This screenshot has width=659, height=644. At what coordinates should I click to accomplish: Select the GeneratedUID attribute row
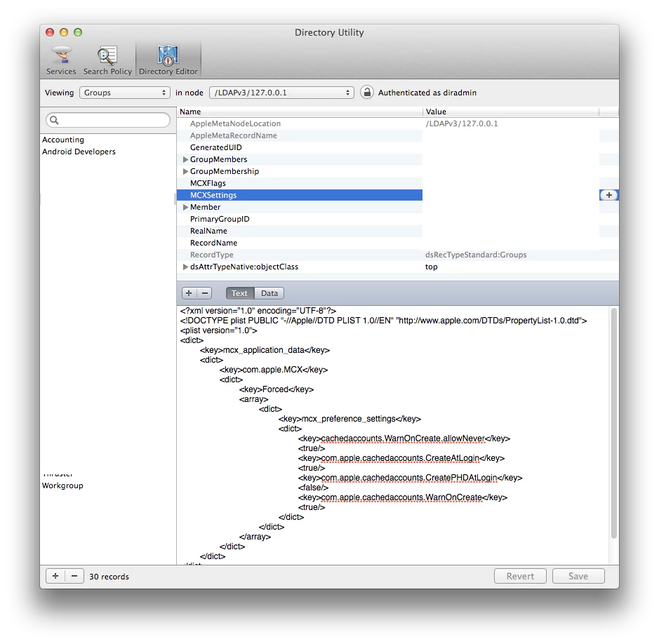click(x=398, y=147)
